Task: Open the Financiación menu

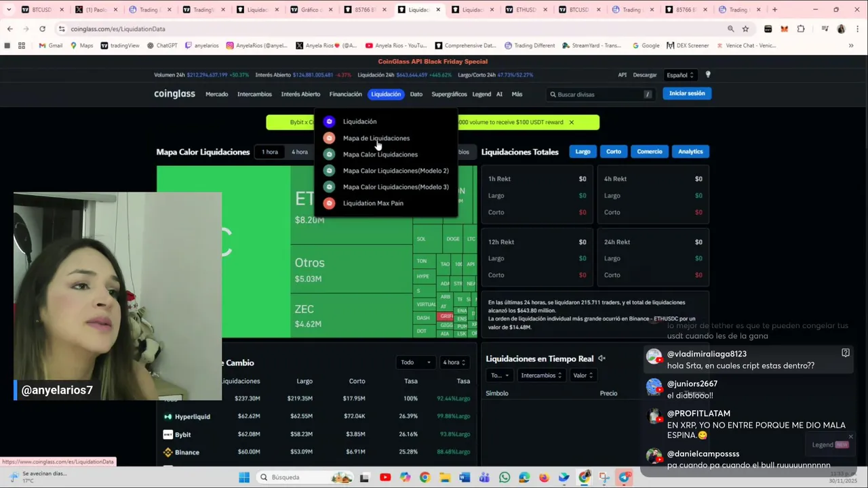Action: click(x=346, y=94)
